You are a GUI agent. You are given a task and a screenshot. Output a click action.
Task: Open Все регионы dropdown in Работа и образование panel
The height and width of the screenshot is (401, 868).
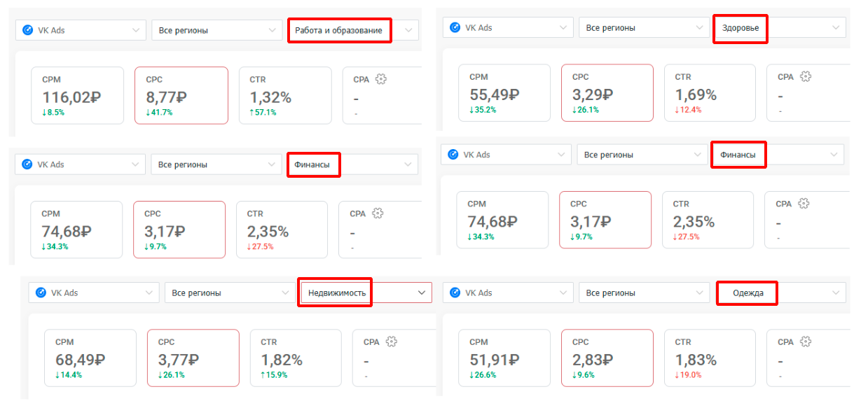(x=216, y=30)
